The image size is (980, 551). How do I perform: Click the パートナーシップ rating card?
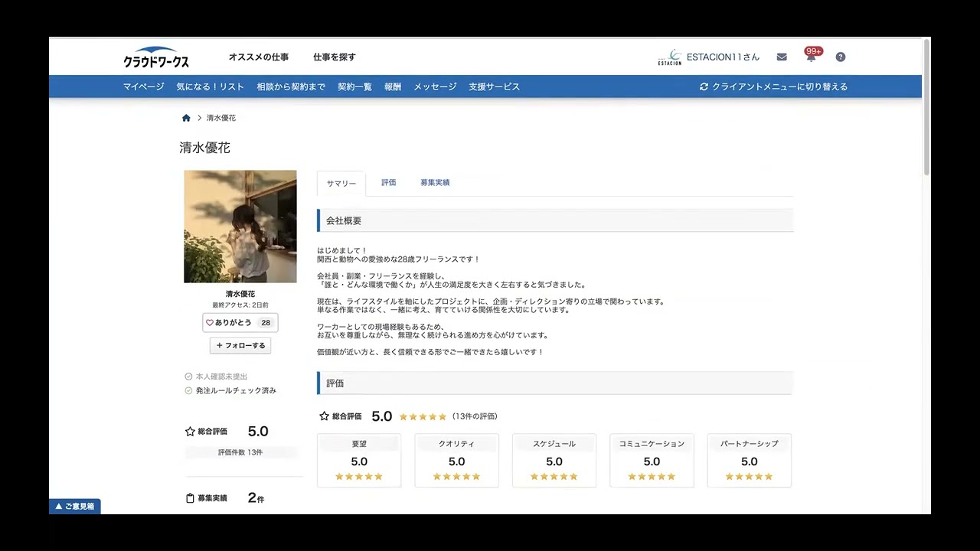tap(750, 461)
